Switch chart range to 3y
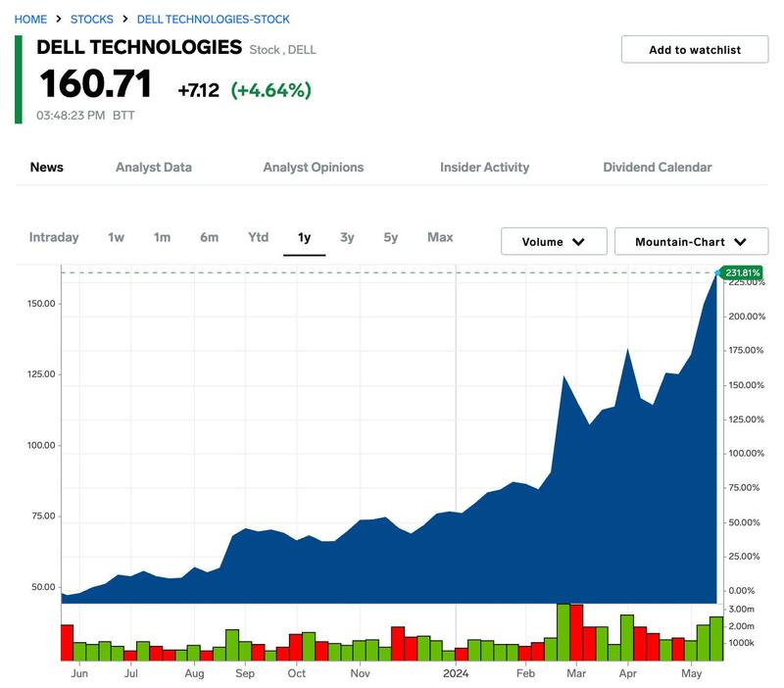 pyautogui.click(x=347, y=237)
